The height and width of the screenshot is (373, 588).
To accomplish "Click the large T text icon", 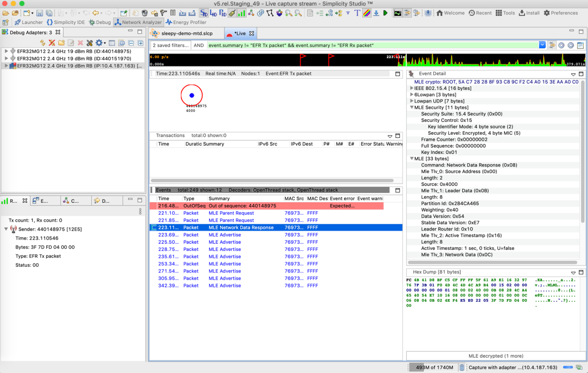I will click(x=357, y=13).
